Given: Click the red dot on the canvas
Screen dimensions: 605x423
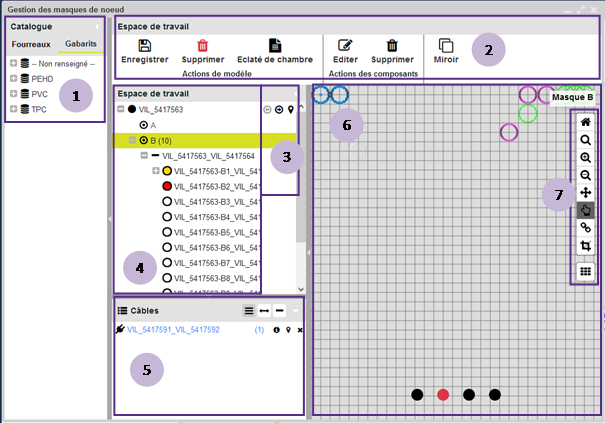Looking at the screenshot, I should point(443,395).
